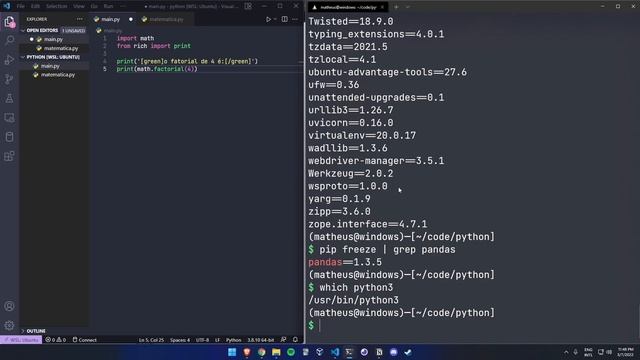
Task: Open Explorer Views and More Actions ellipsis
Action: tap(80, 19)
